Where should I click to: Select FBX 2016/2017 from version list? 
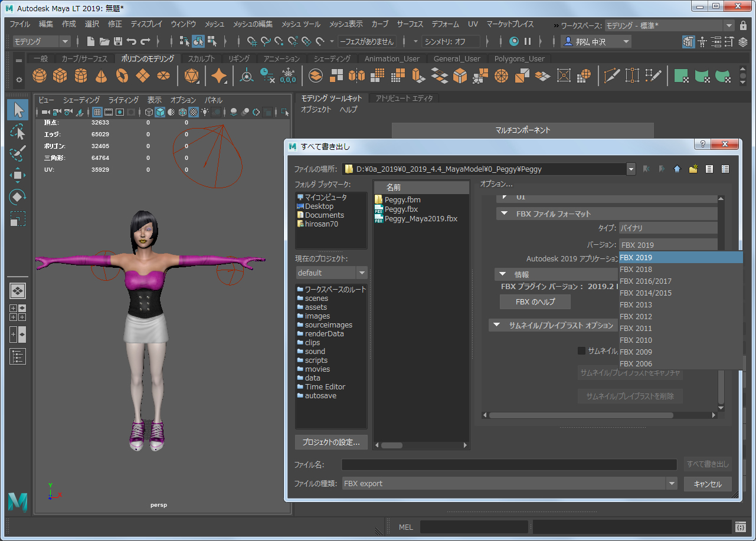click(x=681, y=281)
